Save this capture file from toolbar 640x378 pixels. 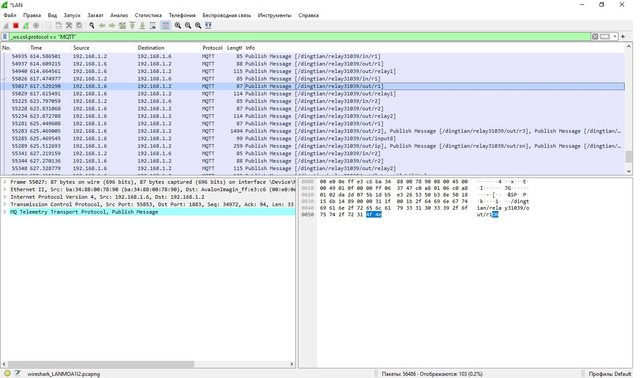point(59,26)
